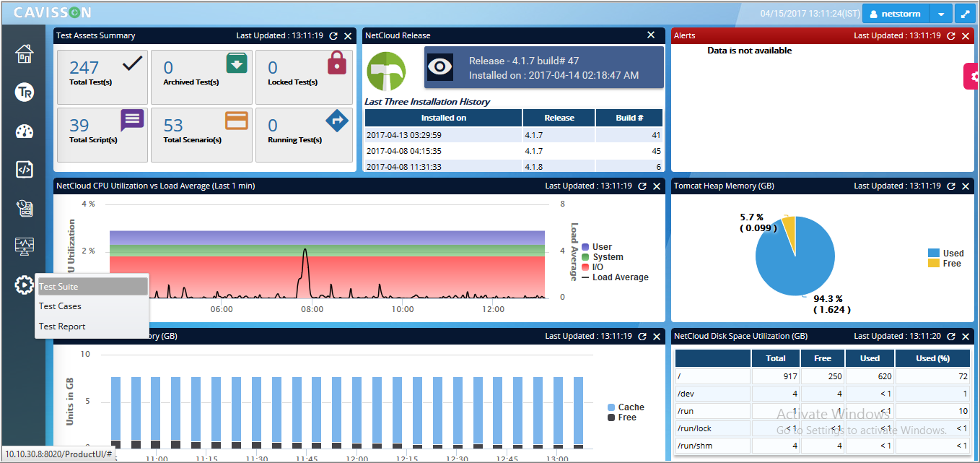Refresh the Test Assets Summary widget
The height and width of the screenshot is (463, 980).
point(333,35)
